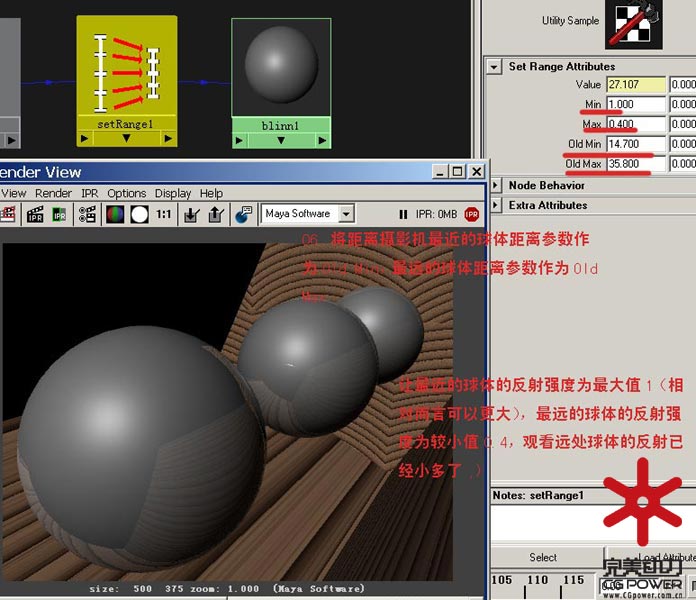Click the rendered spheres image
The image size is (696, 600).
(x=228, y=411)
